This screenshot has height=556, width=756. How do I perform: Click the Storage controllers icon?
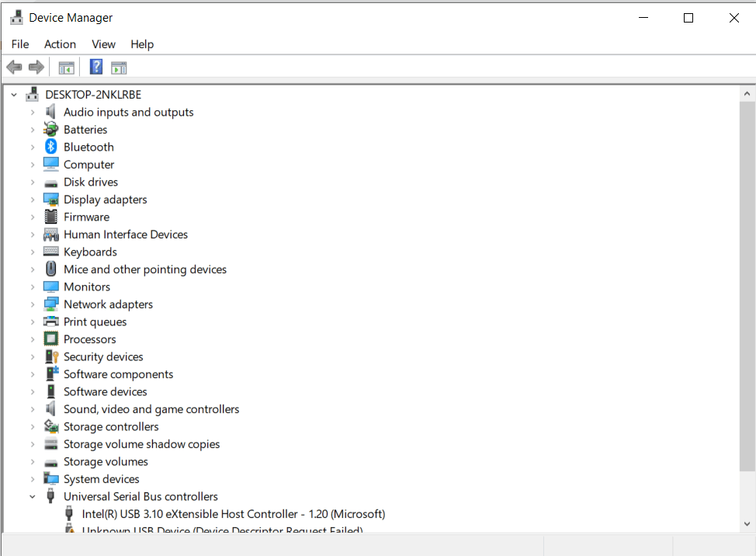point(50,426)
